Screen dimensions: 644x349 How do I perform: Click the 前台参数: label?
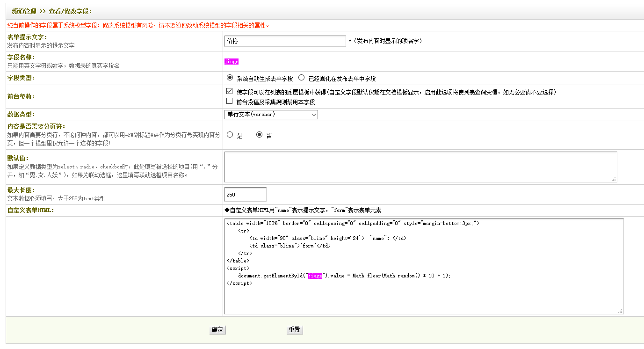click(x=21, y=97)
